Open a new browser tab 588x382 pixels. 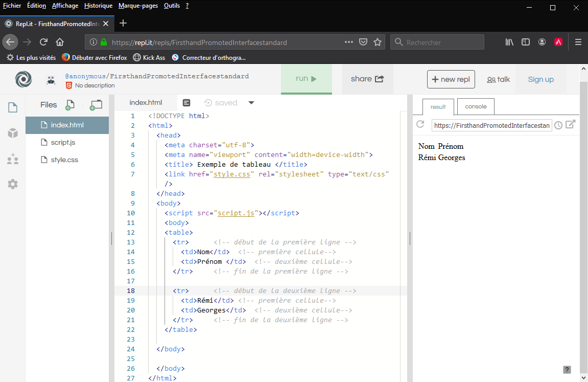[123, 23]
